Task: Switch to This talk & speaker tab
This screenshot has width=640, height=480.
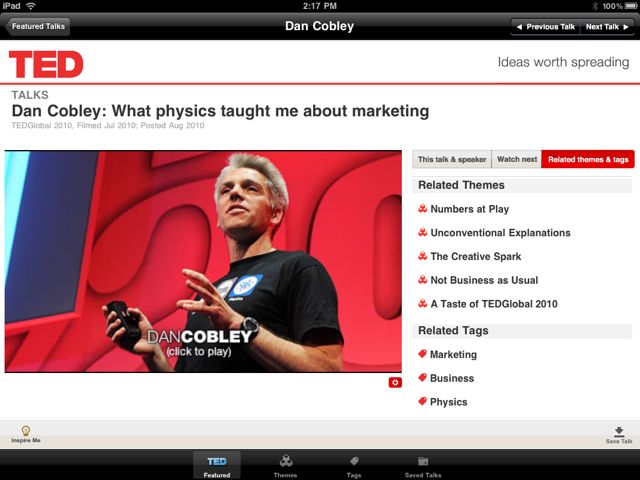Action: tap(452, 159)
